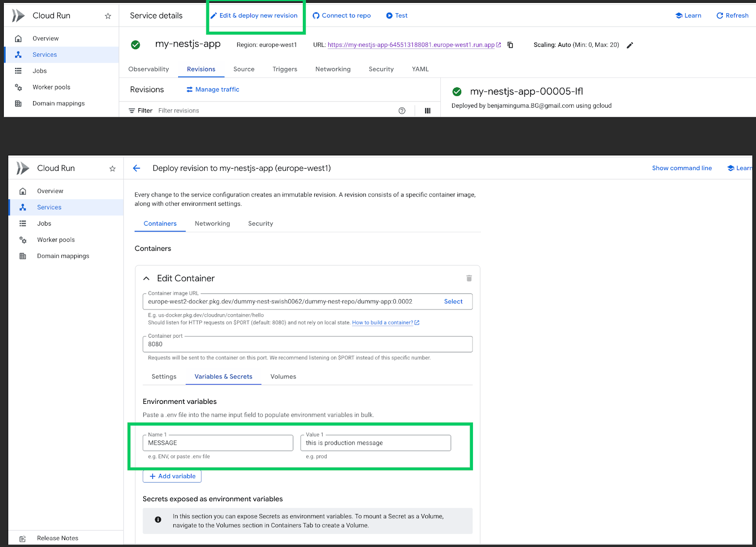Switch to the Observability tab
Screen dimensions: 756x547
(x=148, y=69)
